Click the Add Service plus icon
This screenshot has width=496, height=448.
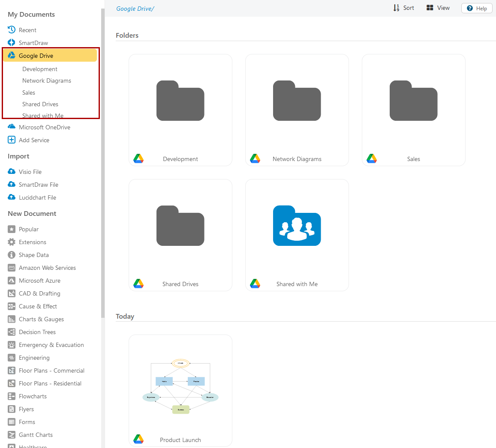12,140
